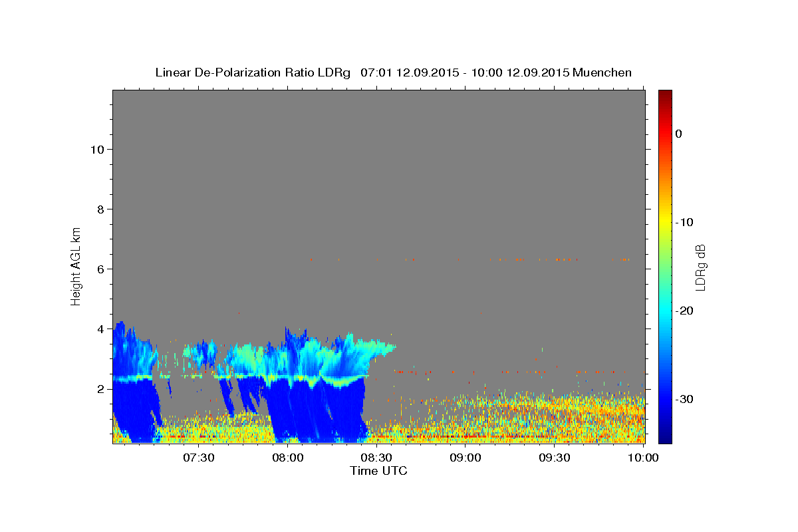Click the colorbar label '-10'
This screenshot has height=532, width=798.
(686, 222)
